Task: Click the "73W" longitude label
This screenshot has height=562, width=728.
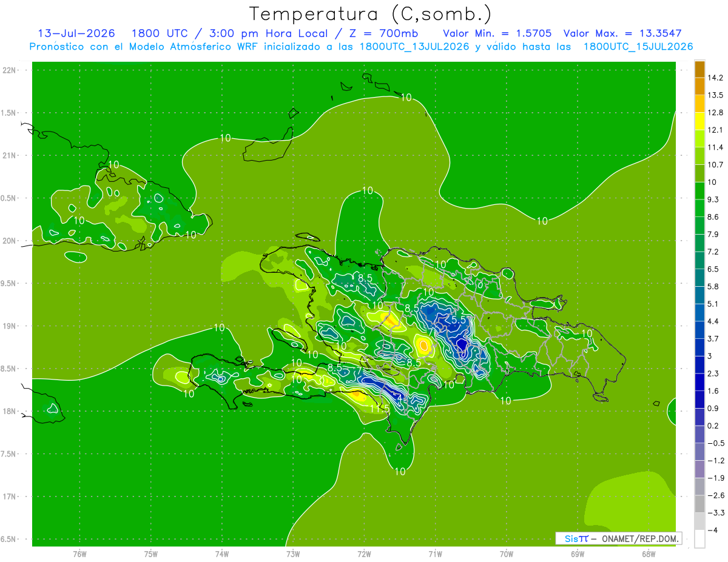Action: click(x=293, y=554)
